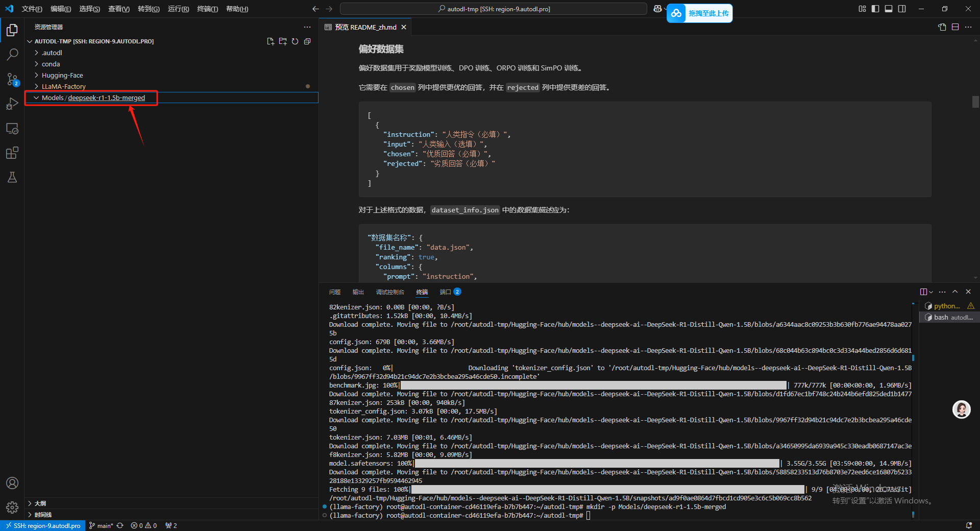This screenshot has height=531, width=980.
Task: Open terminal panel more actions ellipsis
Action: [x=942, y=292]
